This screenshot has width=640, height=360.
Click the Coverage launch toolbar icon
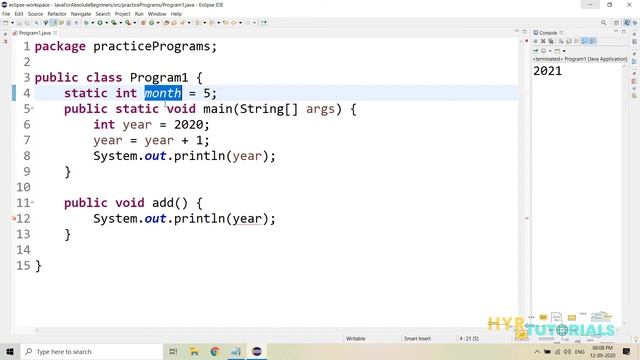click(x=114, y=23)
